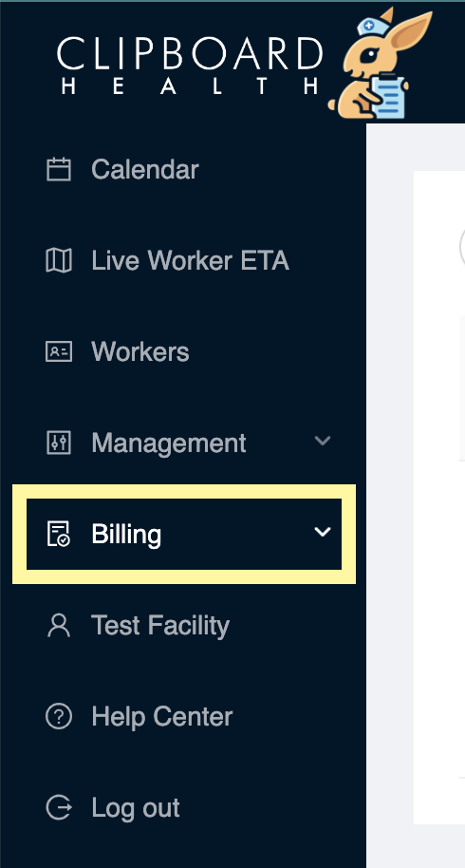Select the Management menu label
This screenshot has height=868, width=465.
tap(169, 443)
